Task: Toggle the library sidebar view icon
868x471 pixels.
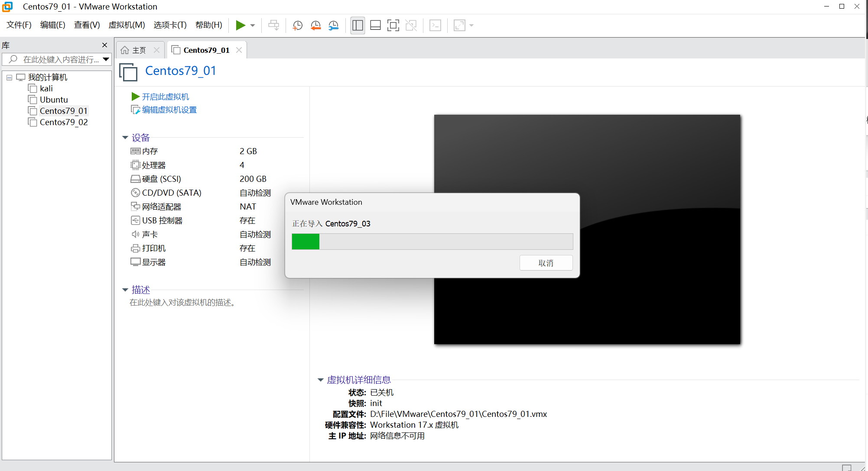Action: (x=358, y=25)
